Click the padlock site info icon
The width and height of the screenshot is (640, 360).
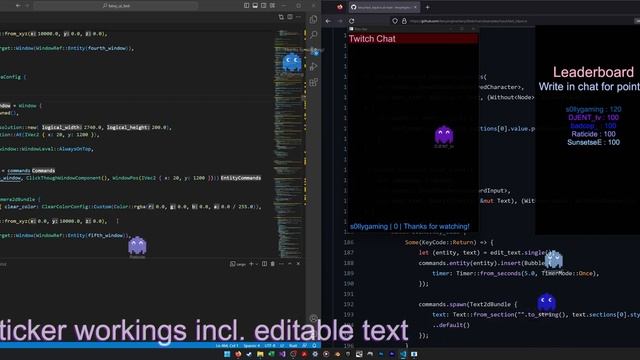(404, 21)
